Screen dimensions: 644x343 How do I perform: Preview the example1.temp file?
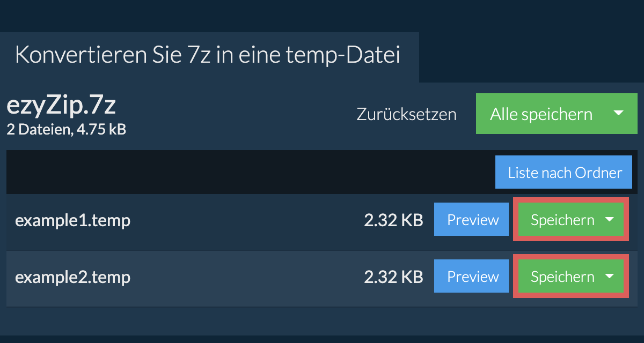point(472,220)
